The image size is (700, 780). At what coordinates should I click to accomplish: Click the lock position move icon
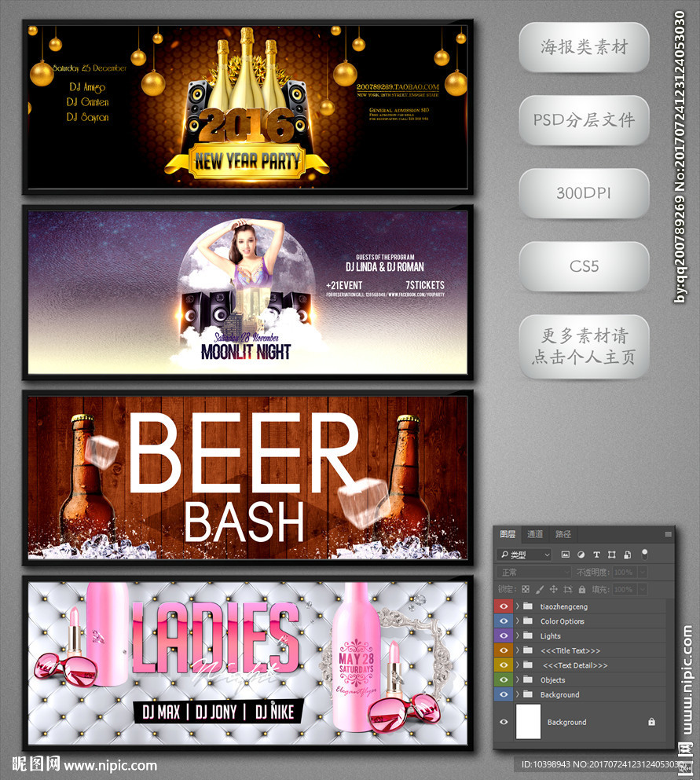553,589
